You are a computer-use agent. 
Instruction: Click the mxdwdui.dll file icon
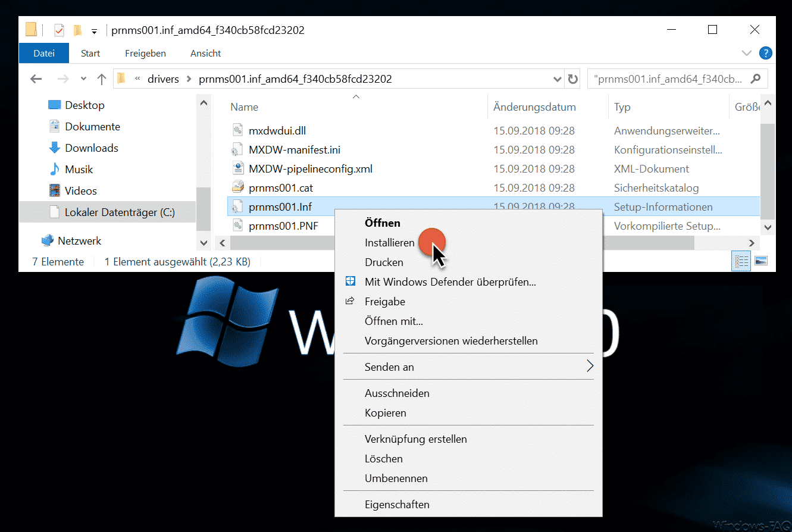click(x=237, y=130)
